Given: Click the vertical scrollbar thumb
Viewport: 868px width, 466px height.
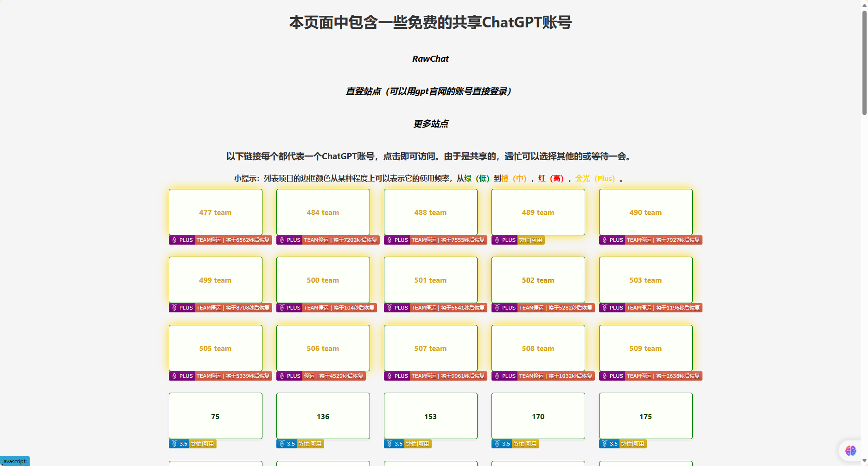Looking at the screenshot, I should pos(864,62).
